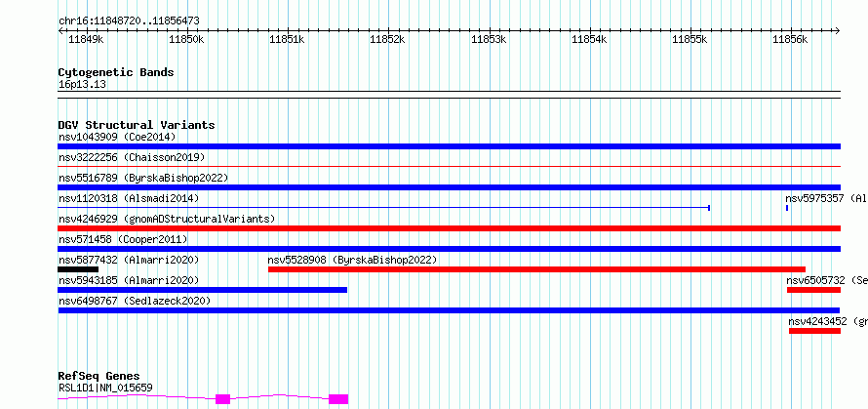Click the nsv1043909 (Coe2014) blue variant bar

pyautogui.click(x=449, y=146)
